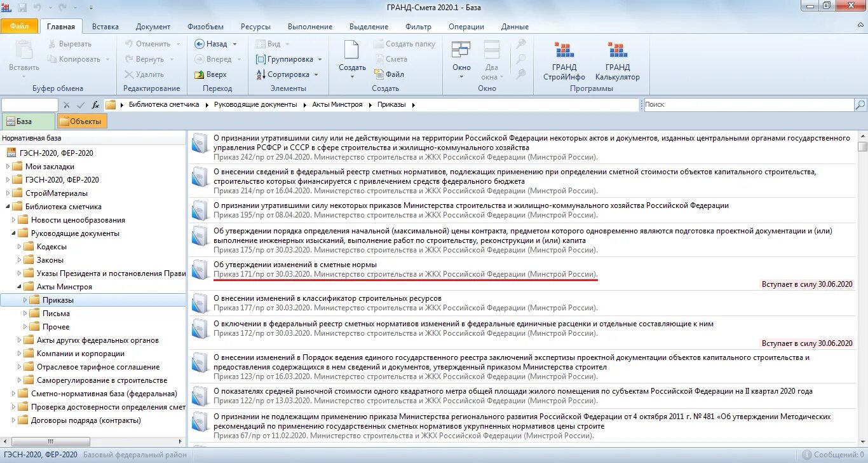Go back with the Назад arrow

tap(198, 44)
